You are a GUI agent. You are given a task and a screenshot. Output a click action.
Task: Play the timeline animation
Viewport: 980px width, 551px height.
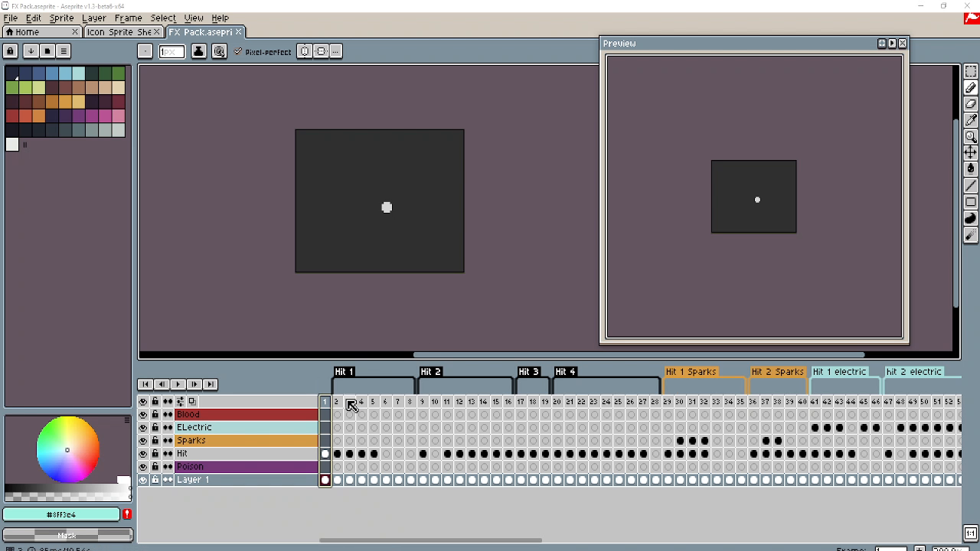[178, 384]
